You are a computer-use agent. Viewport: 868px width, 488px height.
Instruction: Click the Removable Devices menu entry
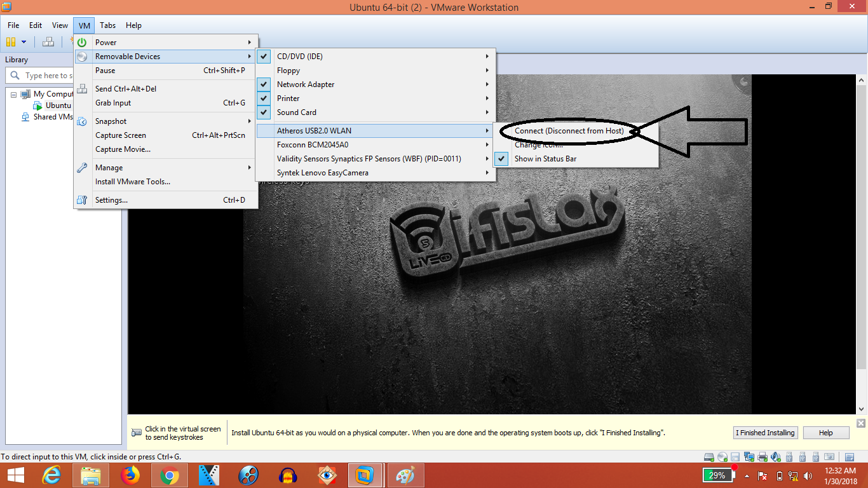166,57
